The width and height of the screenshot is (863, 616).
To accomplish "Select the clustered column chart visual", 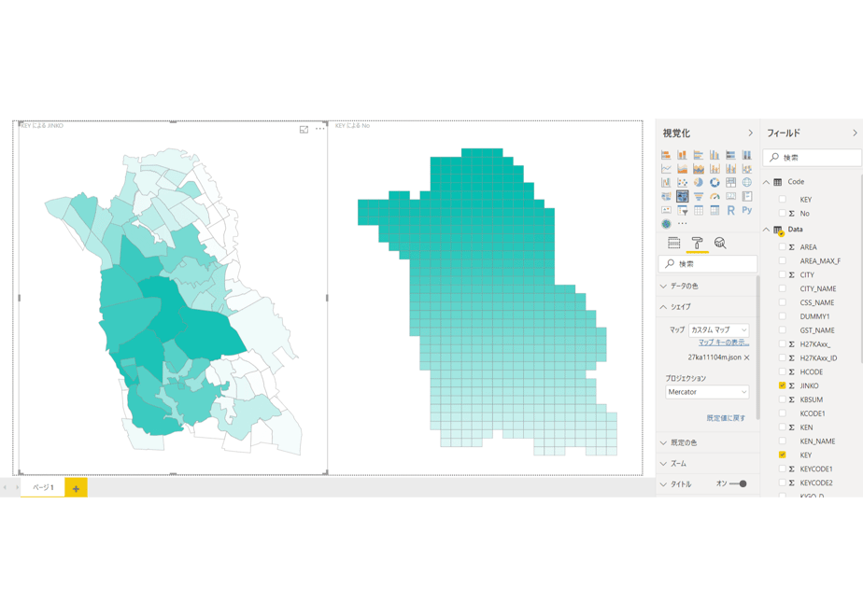I will pyautogui.click(x=714, y=155).
